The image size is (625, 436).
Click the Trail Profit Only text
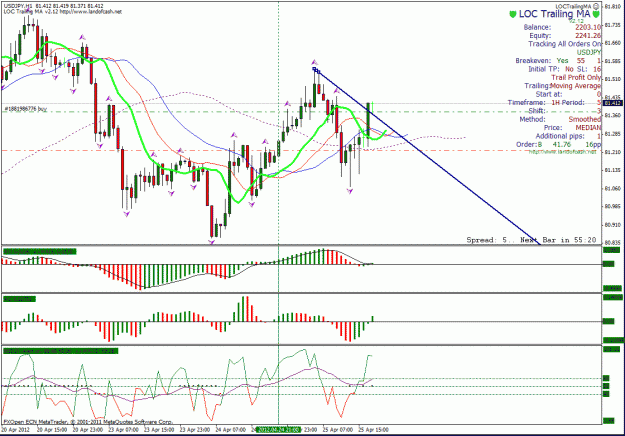[576, 77]
